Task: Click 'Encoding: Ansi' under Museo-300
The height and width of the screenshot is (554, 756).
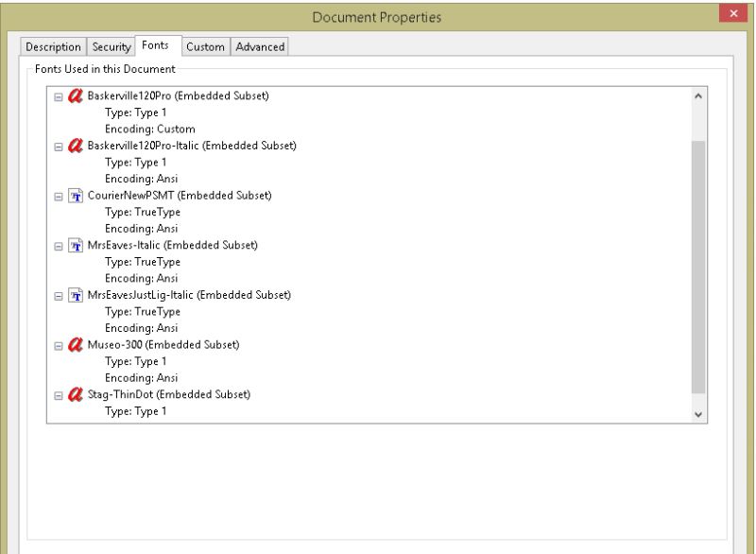Action: [x=141, y=377]
